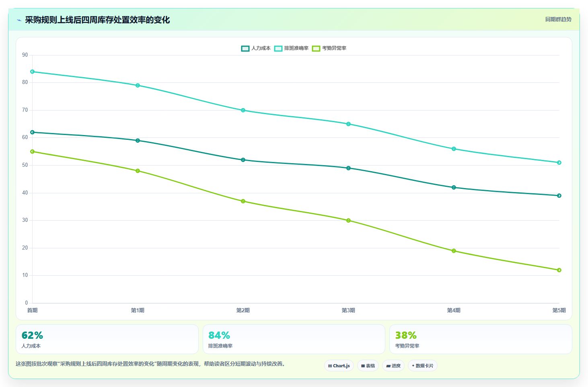The height and width of the screenshot is (387, 588).
Task: Click the 数据卡片 tag pill
Action: [423, 366]
